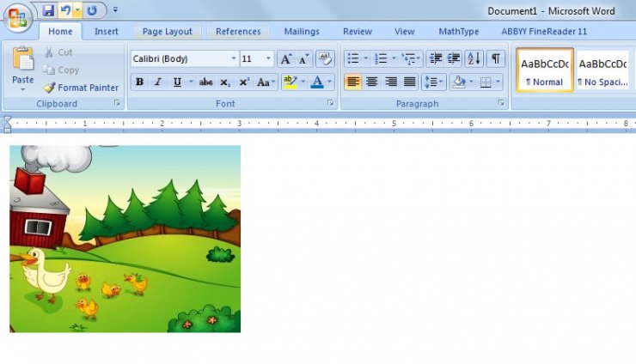
Task: Align text right
Action: click(x=390, y=82)
